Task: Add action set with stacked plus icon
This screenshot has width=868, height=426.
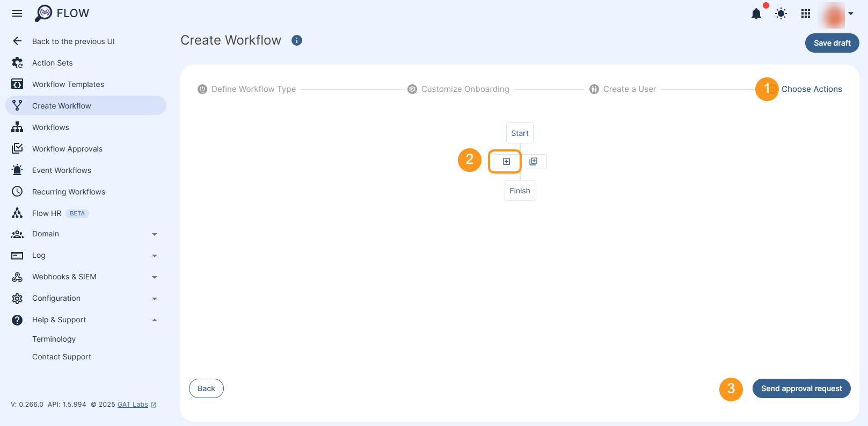Action: (533, 161)
